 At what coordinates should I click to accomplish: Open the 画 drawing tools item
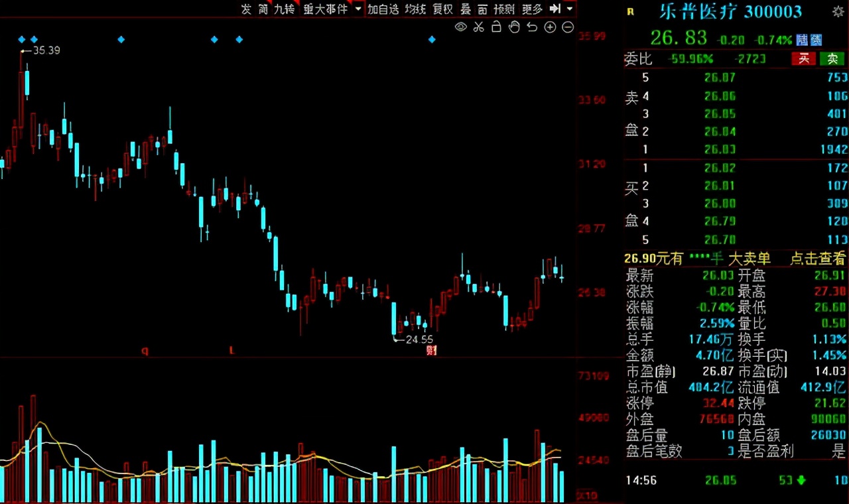click(x=482, y=9)
